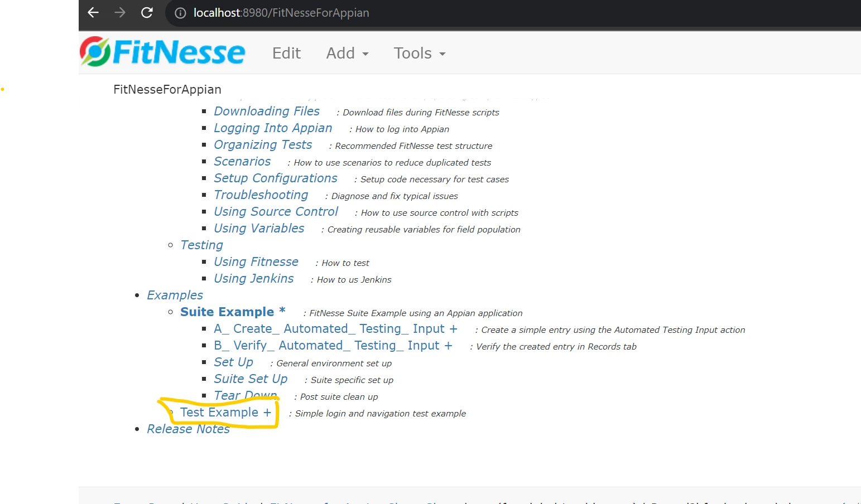Open the Downloading Files link
The height and width of the screenshot is (504, 861).
267,112
